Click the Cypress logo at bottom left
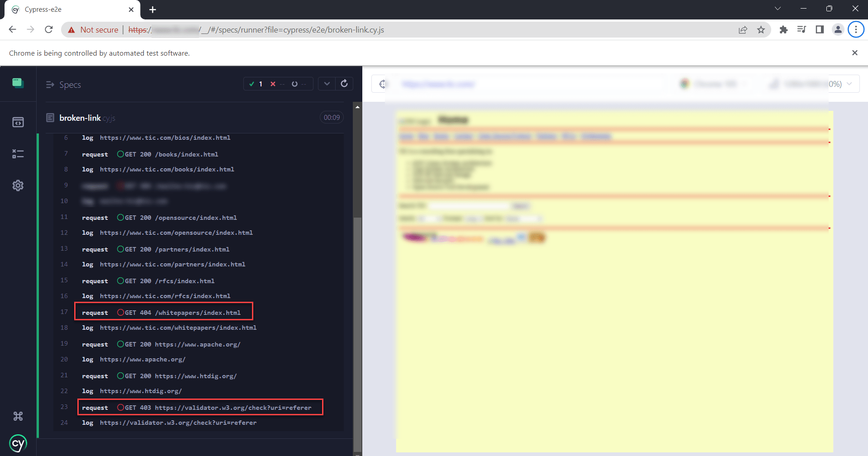This screenshot has height=456, width=868. 18,443
